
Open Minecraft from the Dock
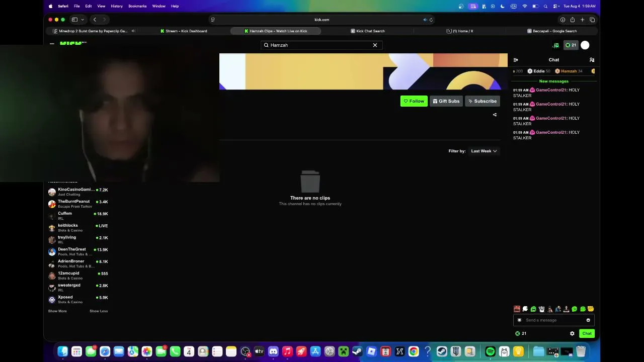344,351
